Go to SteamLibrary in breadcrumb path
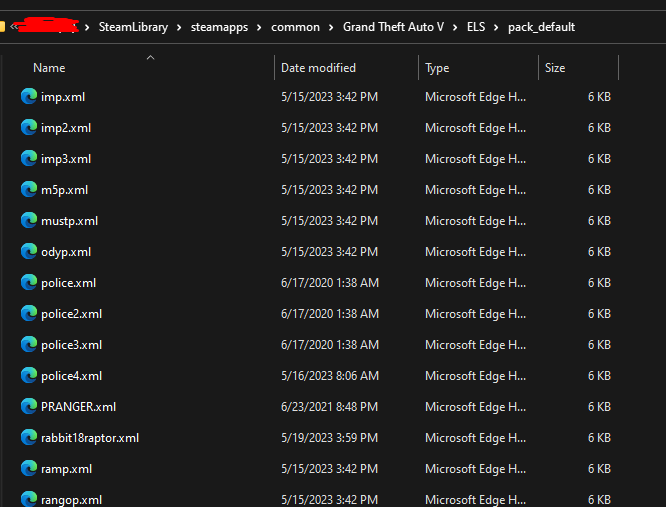The width and height of the screenshot is (666, 507). coord(133,27)
